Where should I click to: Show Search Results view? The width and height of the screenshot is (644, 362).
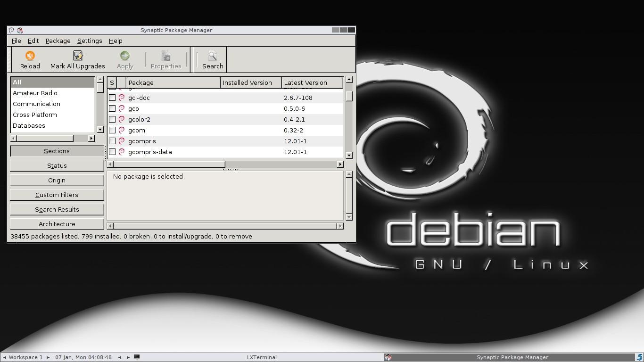(x=57, y=209)
